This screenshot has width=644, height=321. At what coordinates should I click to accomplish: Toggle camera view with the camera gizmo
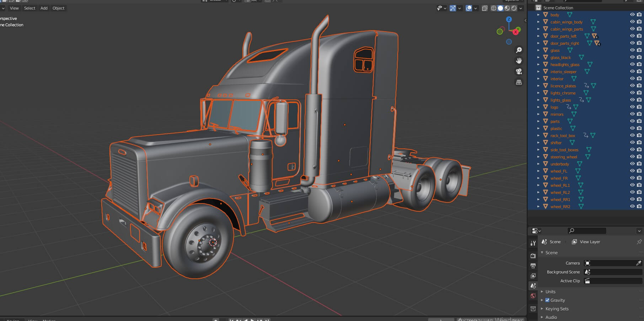pyautogui.click(x=519, y=71)
